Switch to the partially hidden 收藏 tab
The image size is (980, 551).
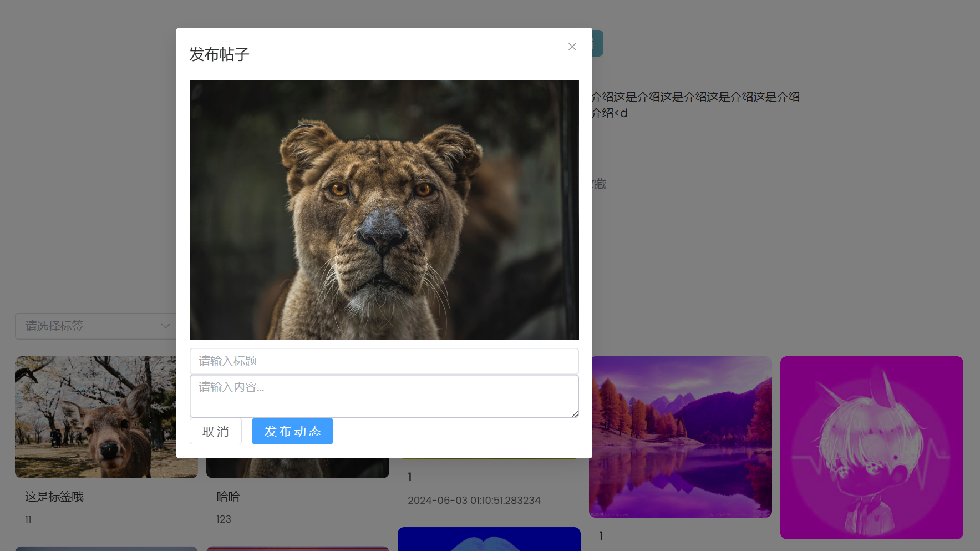[600, 184]
